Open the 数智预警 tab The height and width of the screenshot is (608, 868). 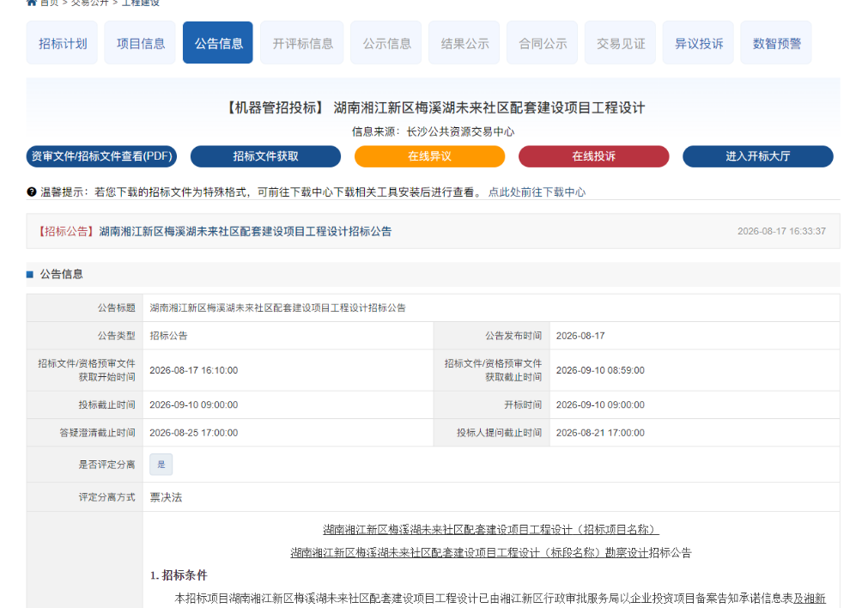coord(776,43)
